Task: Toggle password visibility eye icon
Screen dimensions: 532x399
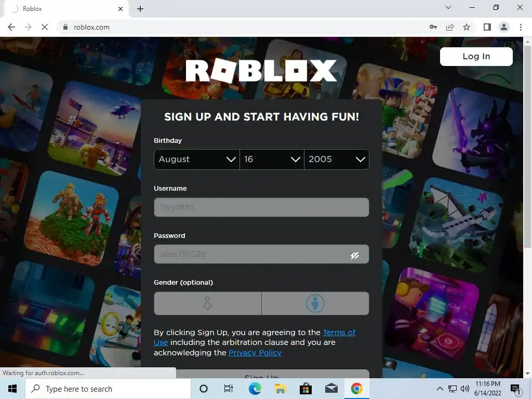Action: coord(354,255)
